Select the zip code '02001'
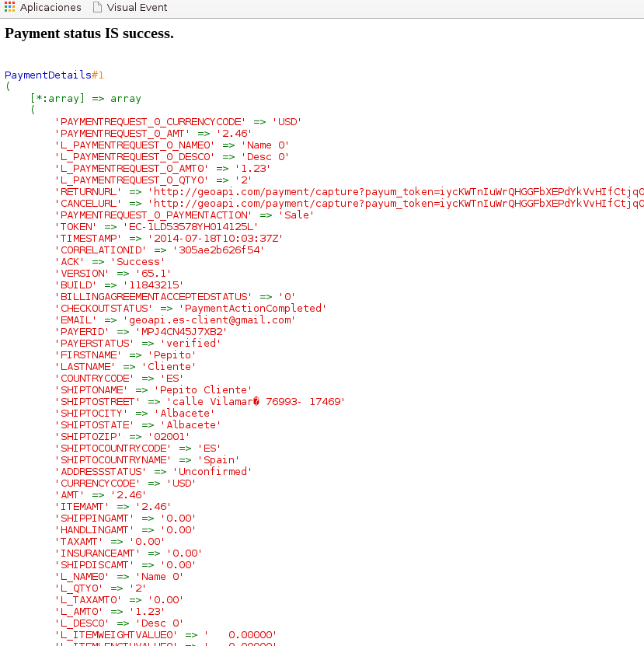 (x=169, y=437)
